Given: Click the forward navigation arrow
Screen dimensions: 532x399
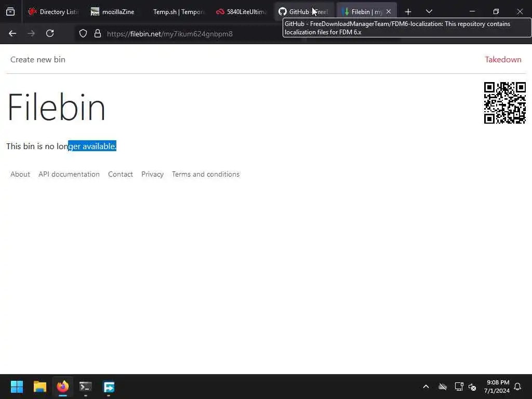Looking at the screenshot, I should pos(31,34).
